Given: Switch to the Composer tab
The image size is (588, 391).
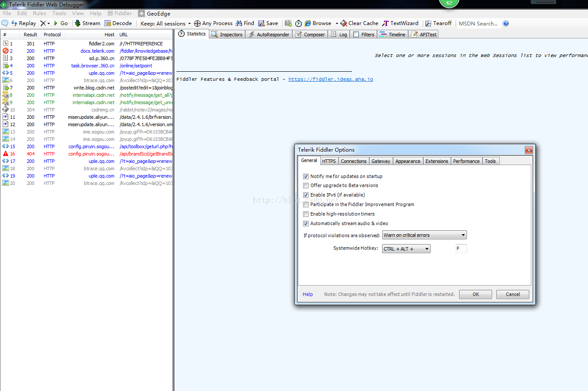Looking at the screenshot, I should [x=310, y=35].
